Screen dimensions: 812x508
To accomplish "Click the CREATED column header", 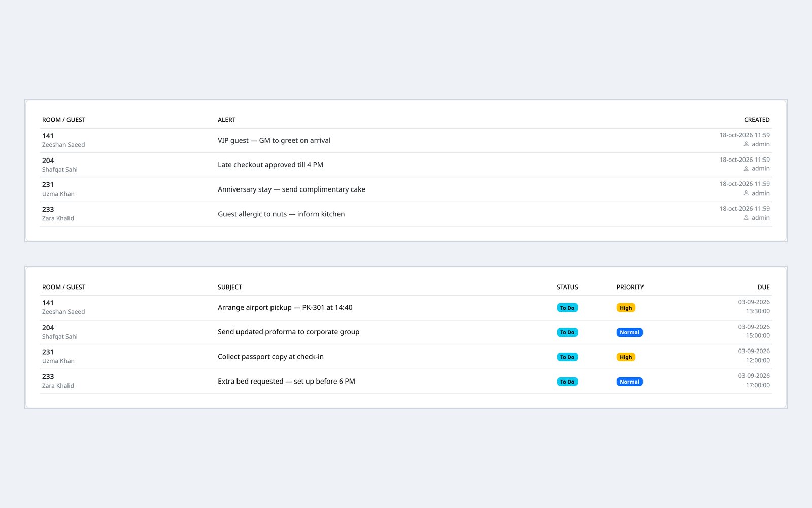I will tap(757, 120).
